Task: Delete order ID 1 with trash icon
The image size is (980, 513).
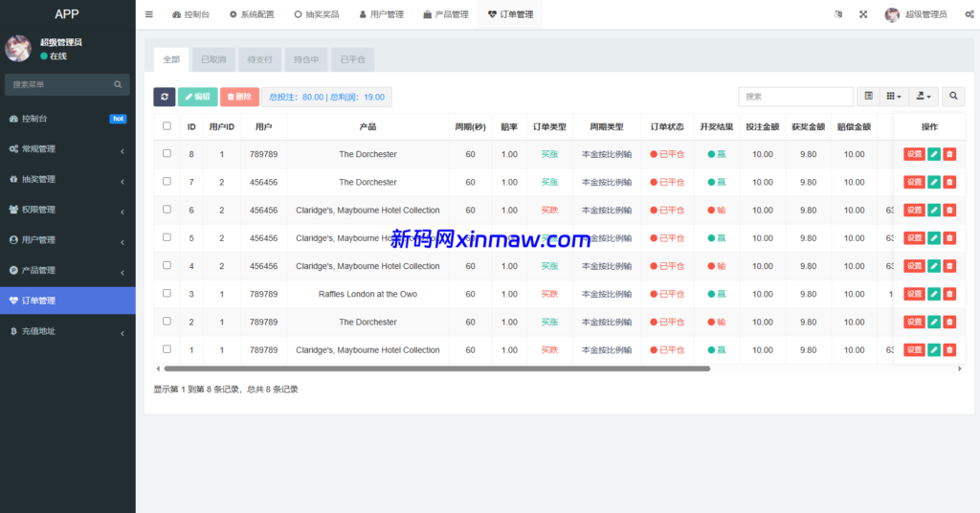Action: 949,350
